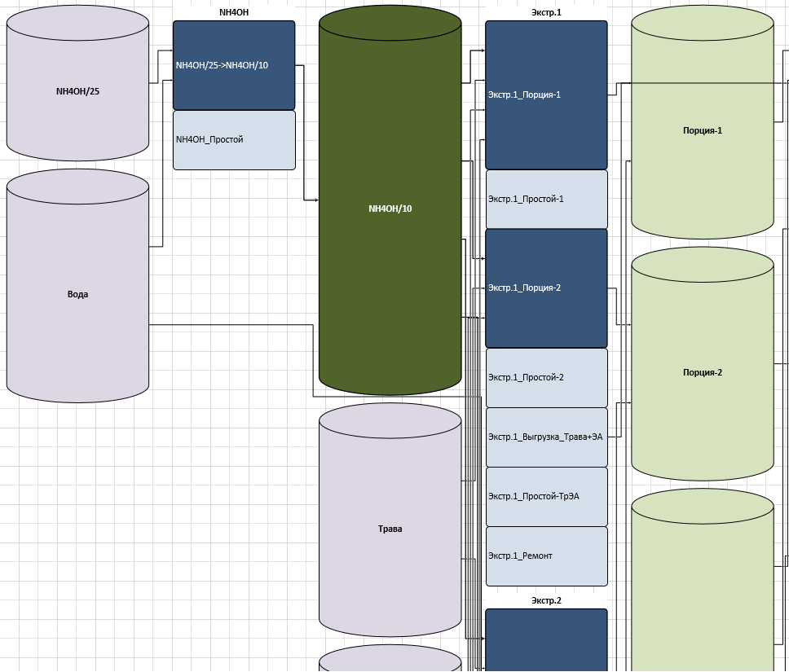
Task: Click the Экстр.2 header label
Action: click(x=546, y=600)
